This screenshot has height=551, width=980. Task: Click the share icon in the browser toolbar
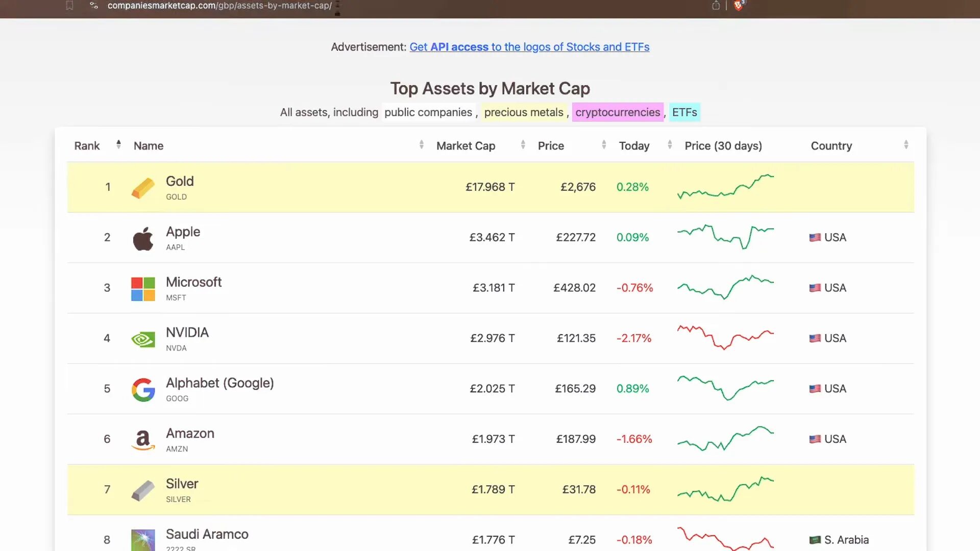tap(716, 6)
